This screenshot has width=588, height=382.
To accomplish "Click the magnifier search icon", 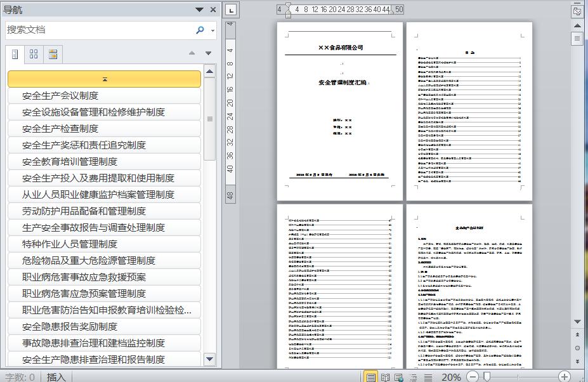I will (200, 30).
